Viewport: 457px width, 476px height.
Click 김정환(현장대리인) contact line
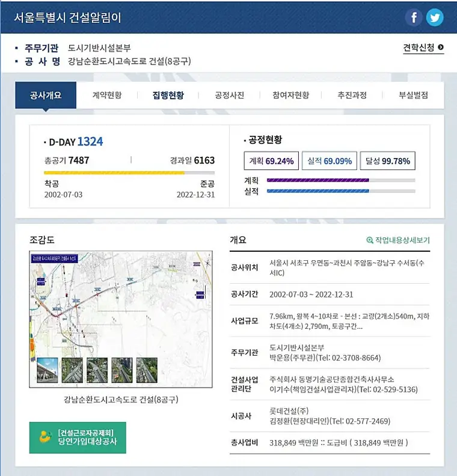pos(330,421)
